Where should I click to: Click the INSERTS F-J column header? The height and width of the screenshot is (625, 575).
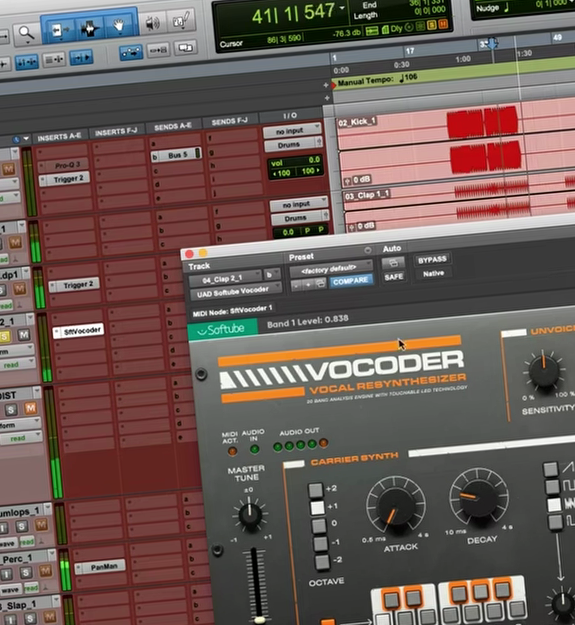click(116, 132)
